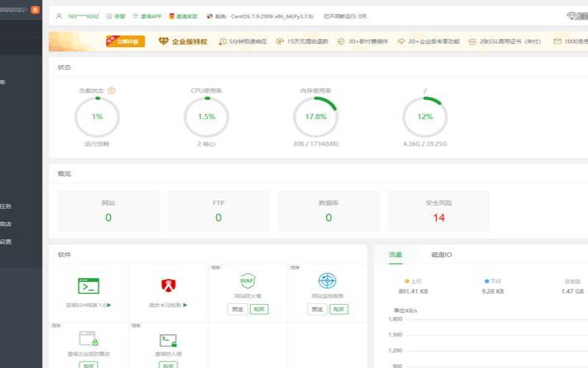Click the 负载状态 1% load gauge

tap(97, 117)
